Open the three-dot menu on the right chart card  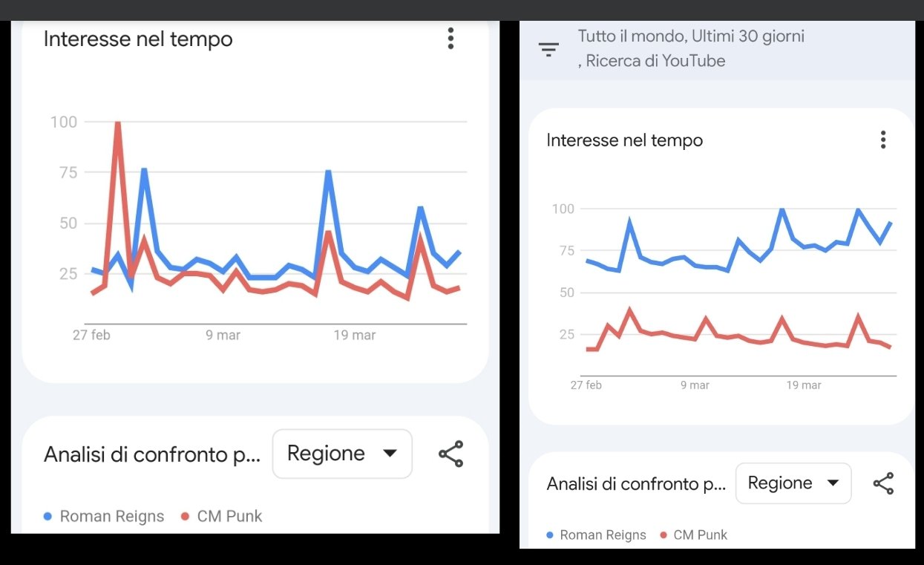pos(882,140)
